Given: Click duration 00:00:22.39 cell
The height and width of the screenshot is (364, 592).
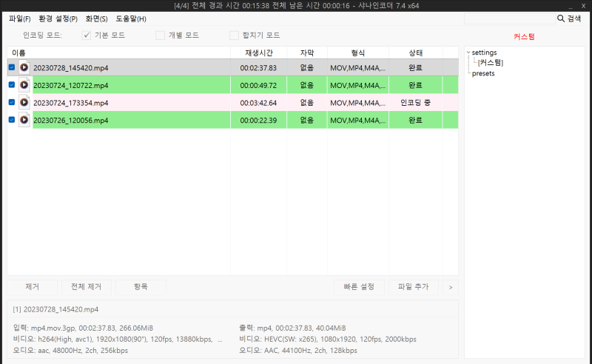Looking at the screenshot, I should coord(258,120).
